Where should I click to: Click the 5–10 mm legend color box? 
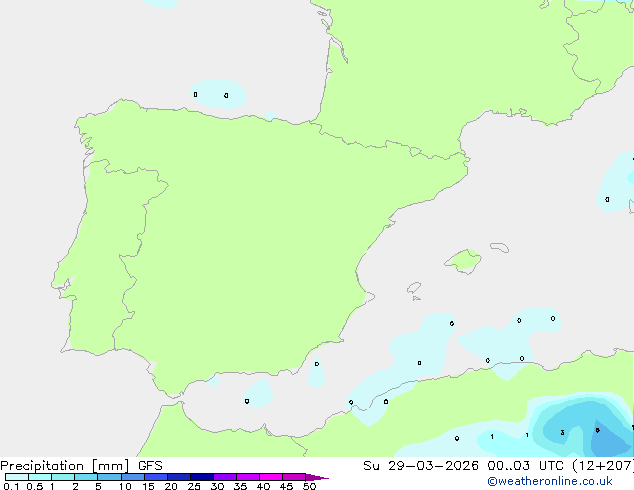pos(109,477)
